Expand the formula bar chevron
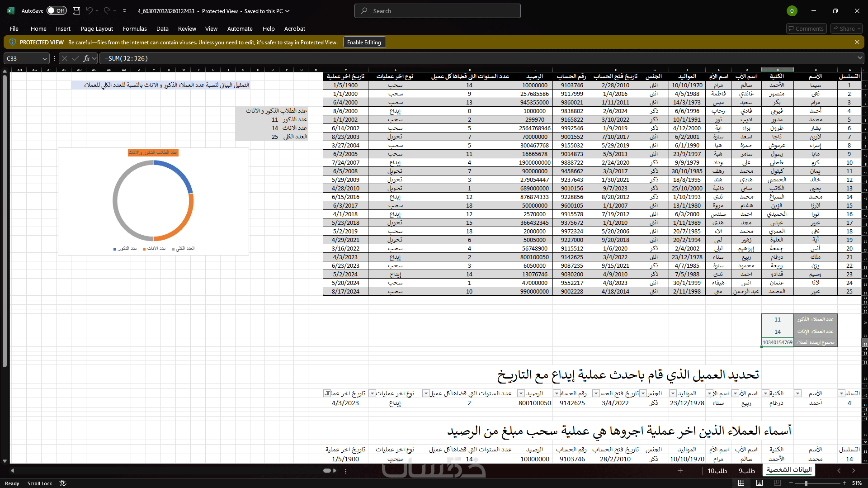The width and height of the screenshot is (868, 488). tap(860, 58)
